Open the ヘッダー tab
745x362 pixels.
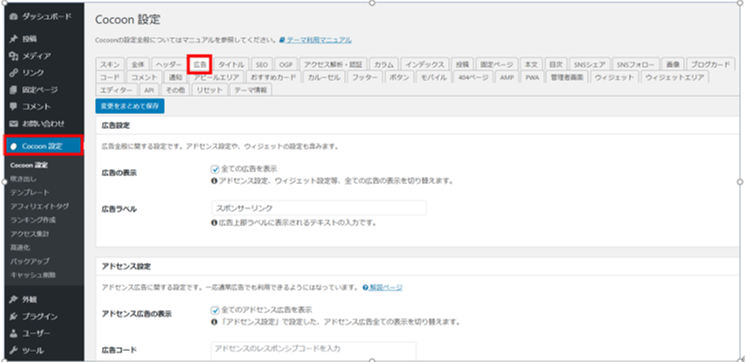pyautogui.click(x=169, y=65)
